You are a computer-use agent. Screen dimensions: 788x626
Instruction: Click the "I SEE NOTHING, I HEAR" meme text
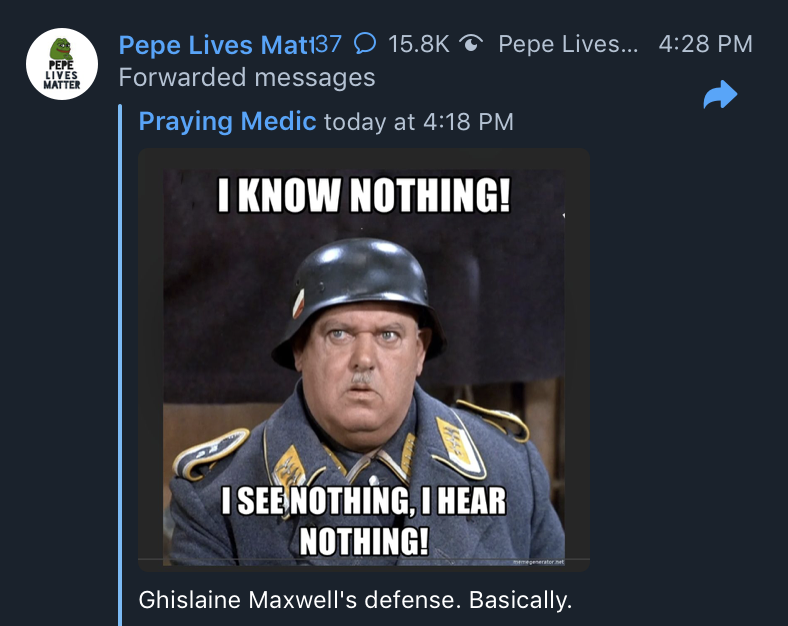[x=364, y=501]
